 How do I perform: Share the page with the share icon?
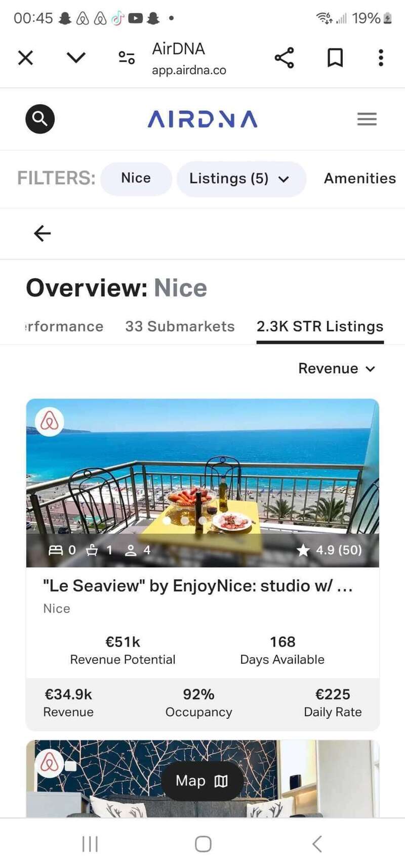coord(284,58)
